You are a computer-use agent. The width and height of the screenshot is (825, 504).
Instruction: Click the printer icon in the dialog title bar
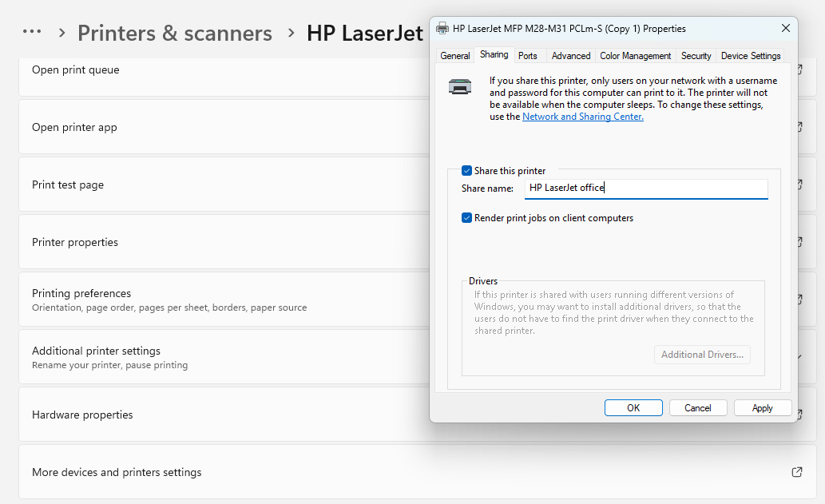[x=442, y=29]
